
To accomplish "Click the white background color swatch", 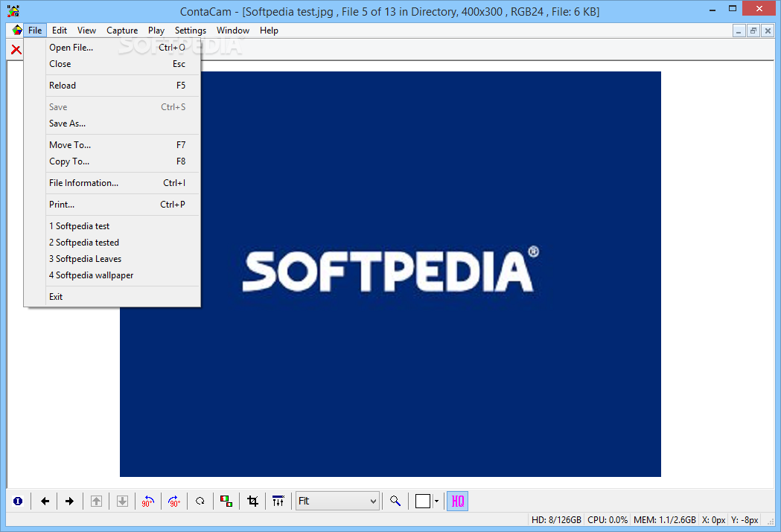I will (x=422, y=501).
